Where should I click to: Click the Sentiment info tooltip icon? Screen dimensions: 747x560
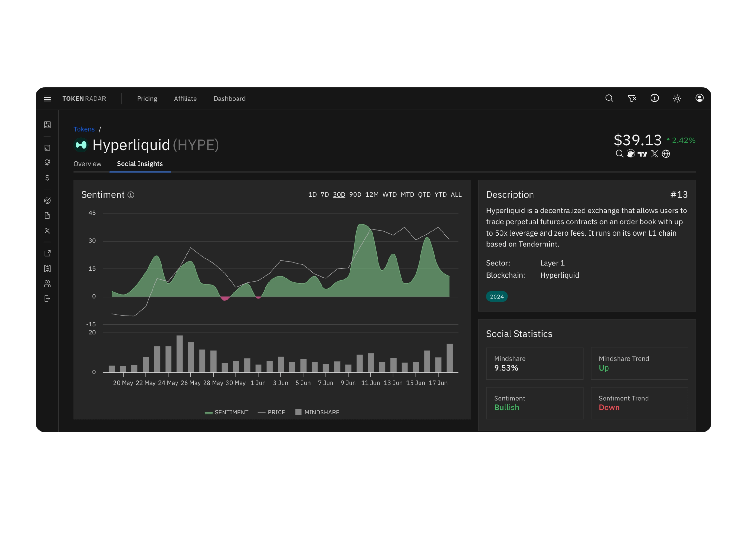tap(131, 195)
